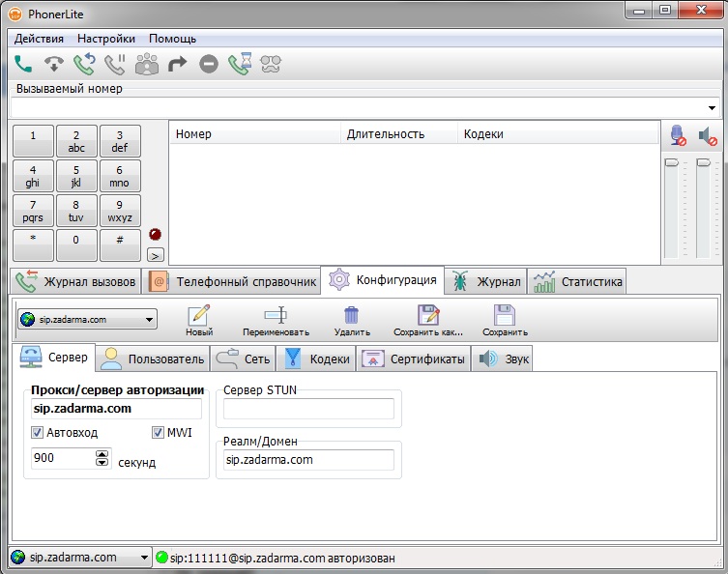728x574 pixels.
Task: Click the Длительность column header
Action: (399, 134)
